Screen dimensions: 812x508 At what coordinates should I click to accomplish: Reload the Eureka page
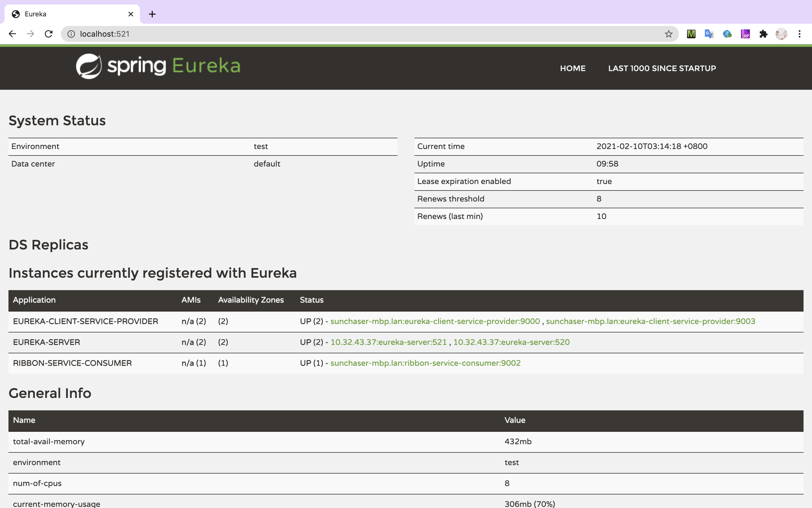(49, 34)
